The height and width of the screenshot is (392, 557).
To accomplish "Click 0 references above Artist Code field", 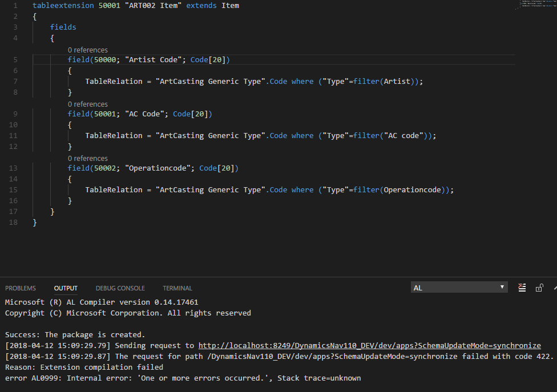I will pos(87,50).
